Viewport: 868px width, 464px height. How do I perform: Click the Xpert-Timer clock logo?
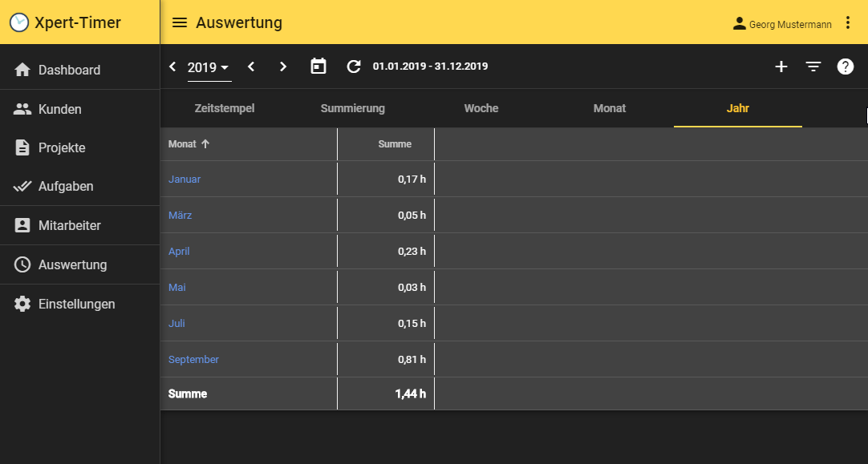[19, 22]
